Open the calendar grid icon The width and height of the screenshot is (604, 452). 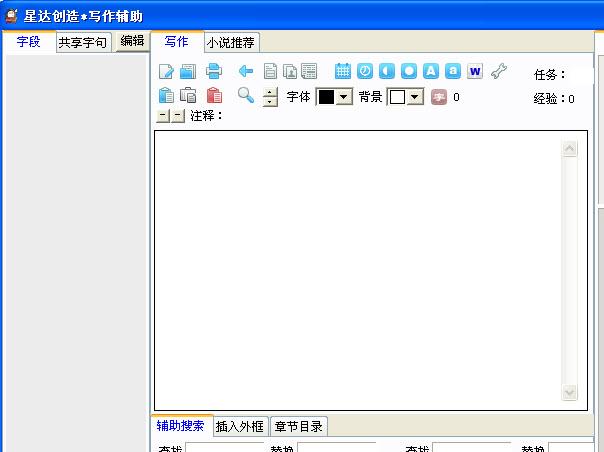pyautogui.click(x=343, y=71)
